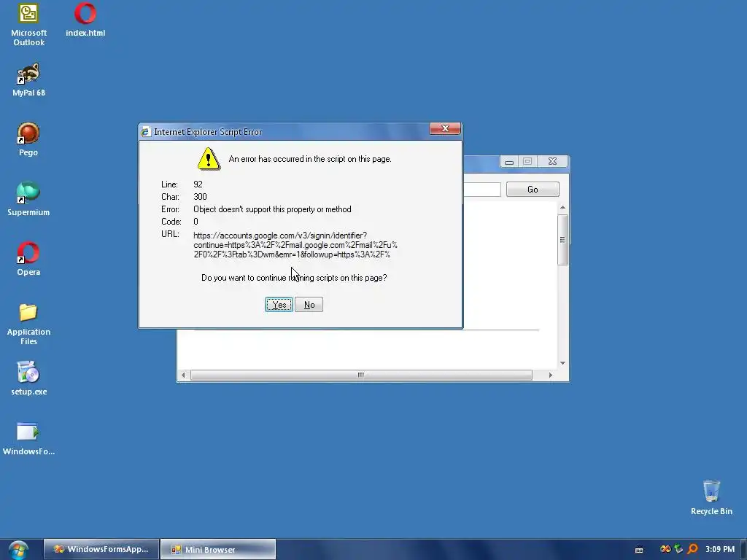
Task: Click the Mini Browser address field
Action: [x=482, y=190]
